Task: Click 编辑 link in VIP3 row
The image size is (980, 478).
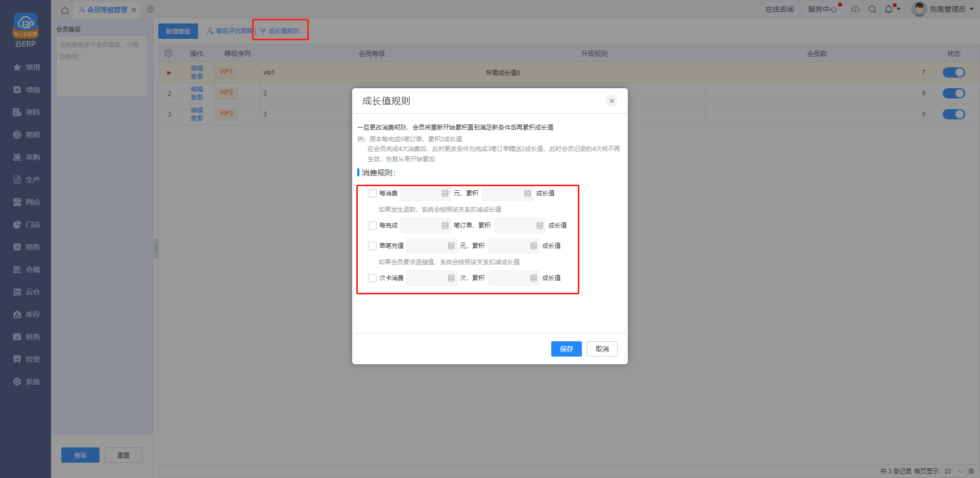Action: click(x=197, y=110)
